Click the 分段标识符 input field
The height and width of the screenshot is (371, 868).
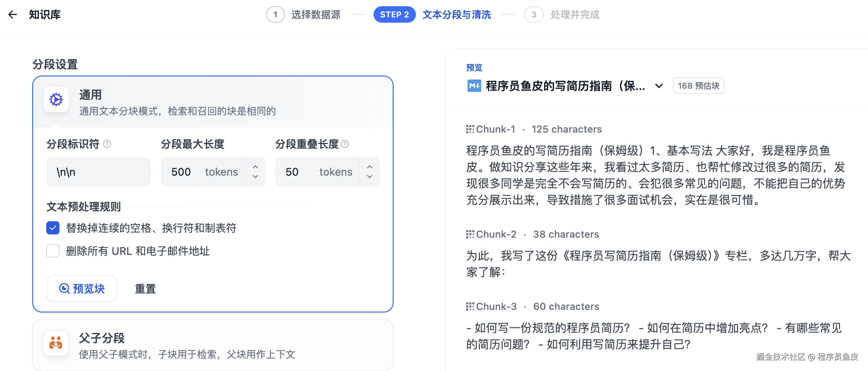(98, 172)
